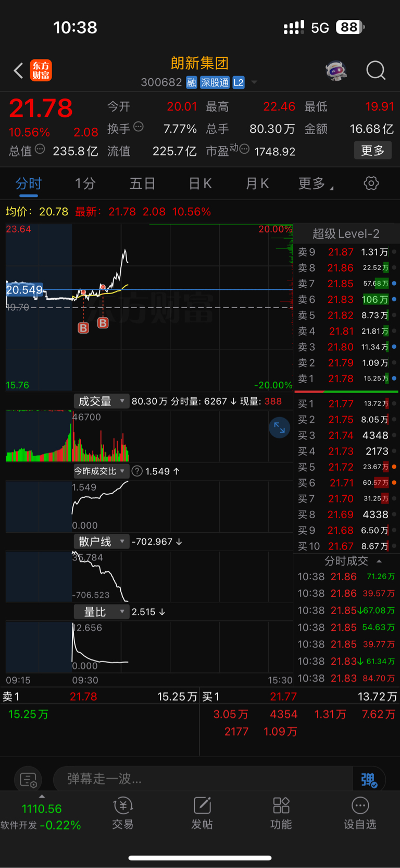Viewport: 400px width, 868px height.
Task: Collapse the 分时成交 panel arrow
Action: 379,561
